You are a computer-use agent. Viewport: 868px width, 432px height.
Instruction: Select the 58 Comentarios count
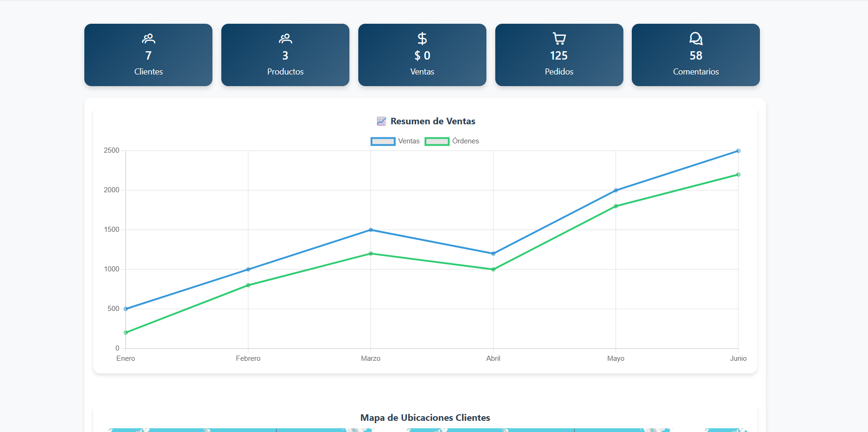pos(696,56)
